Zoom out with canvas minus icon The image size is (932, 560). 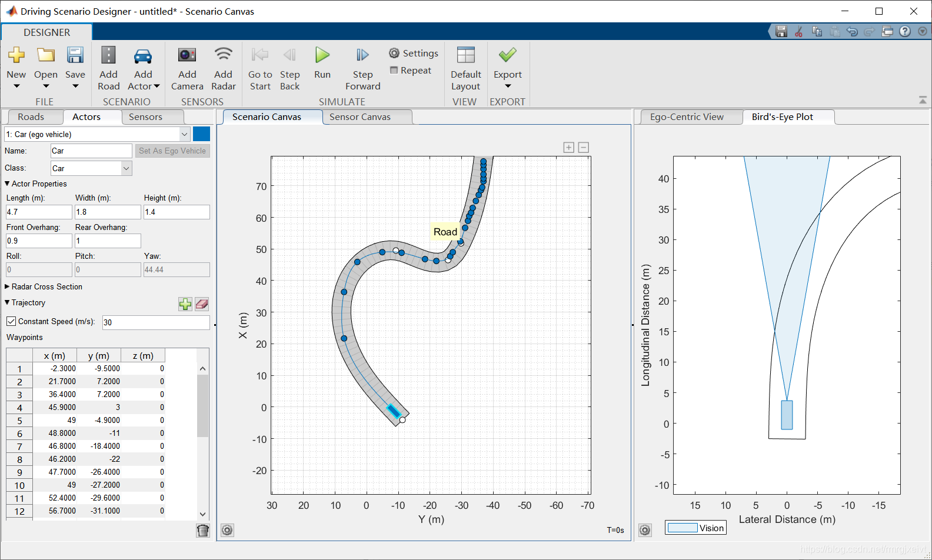[x=584, y=148]
